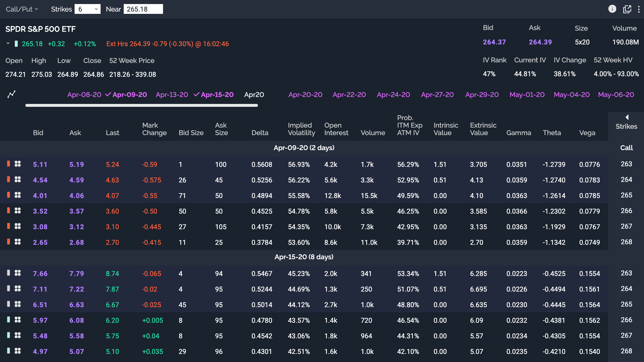Enable the Apr-13-20 expiration
Viewport: 644px width, 362px height.
click(x=172, y=95)
